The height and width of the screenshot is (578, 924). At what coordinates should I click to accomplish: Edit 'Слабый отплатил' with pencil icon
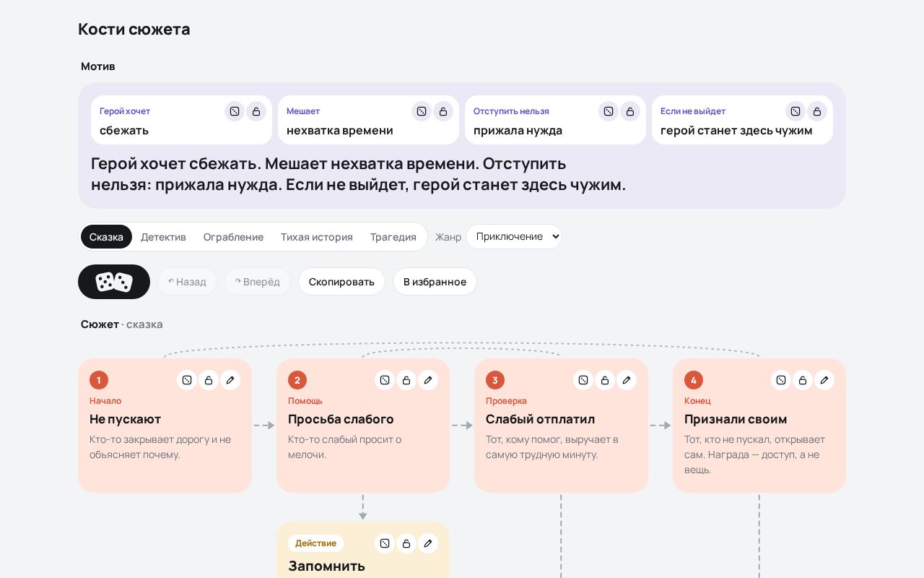[x=627, y=380]
